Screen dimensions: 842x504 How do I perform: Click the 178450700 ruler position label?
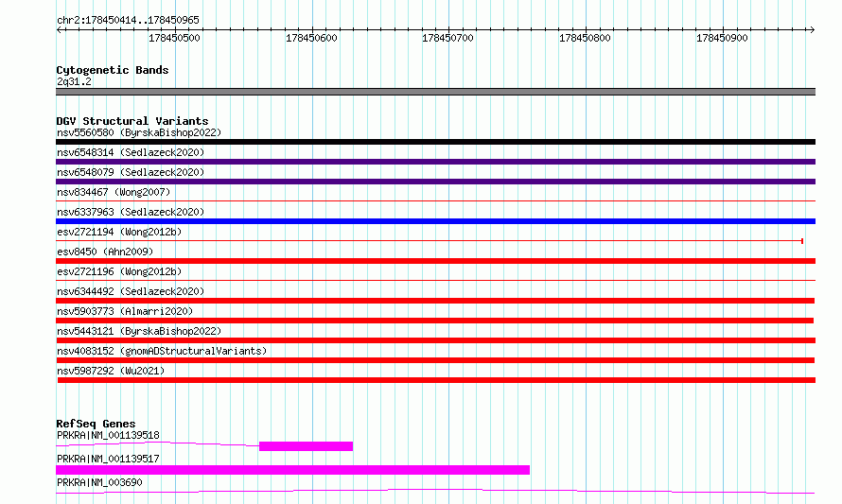coord(447,38)
